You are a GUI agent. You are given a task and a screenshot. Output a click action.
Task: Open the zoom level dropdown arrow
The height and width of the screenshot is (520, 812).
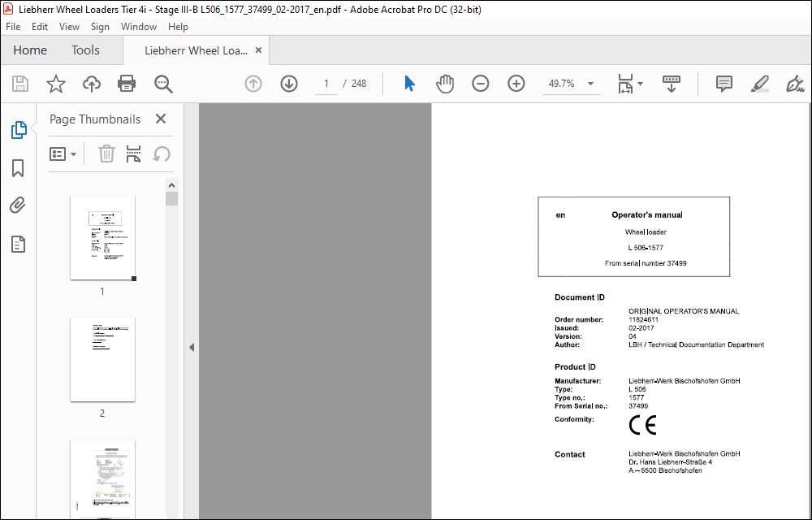click(590, 84)
